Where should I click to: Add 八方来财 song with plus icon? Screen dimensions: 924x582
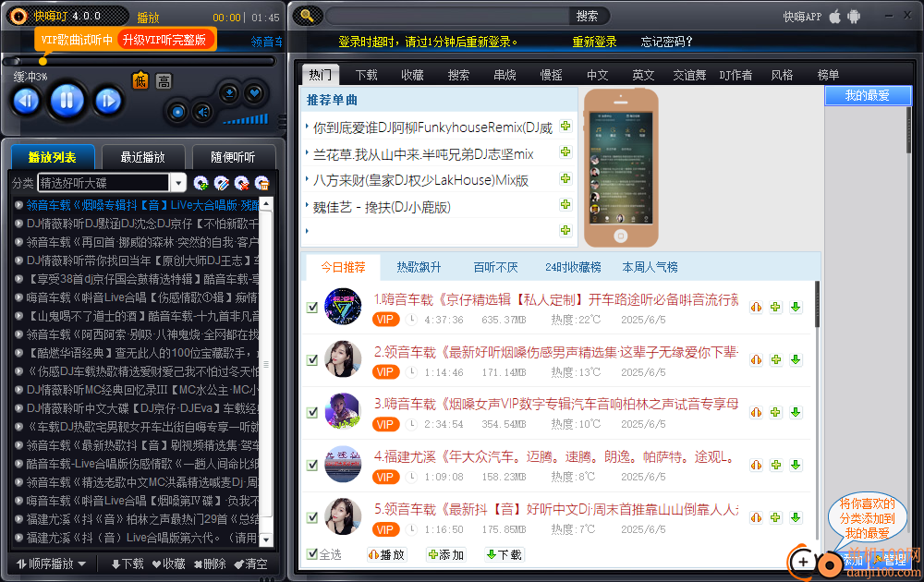[565, 178]
